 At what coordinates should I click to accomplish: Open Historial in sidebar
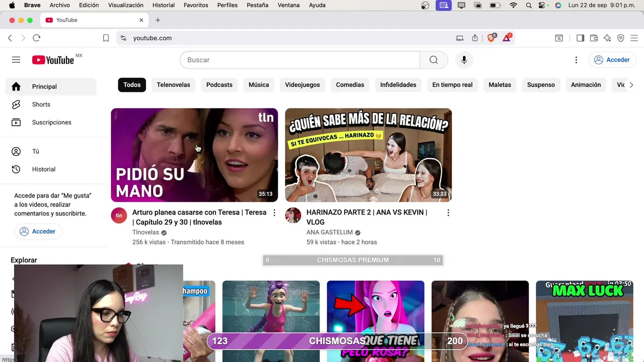51,169
